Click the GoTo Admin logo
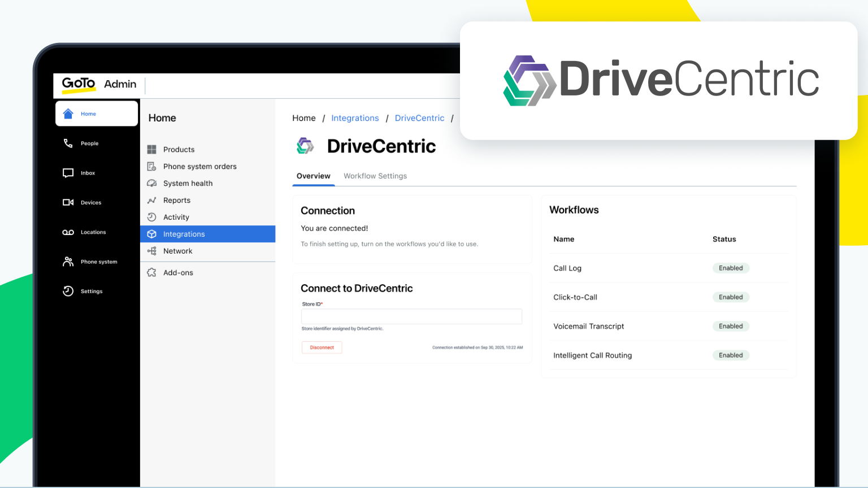 pyautogui.click(x=99, y=84)
